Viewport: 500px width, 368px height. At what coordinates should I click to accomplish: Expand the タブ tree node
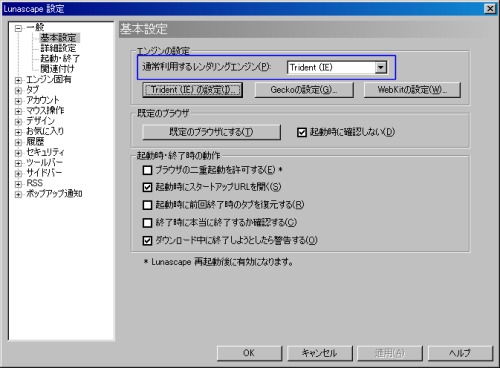pos(19,91)
